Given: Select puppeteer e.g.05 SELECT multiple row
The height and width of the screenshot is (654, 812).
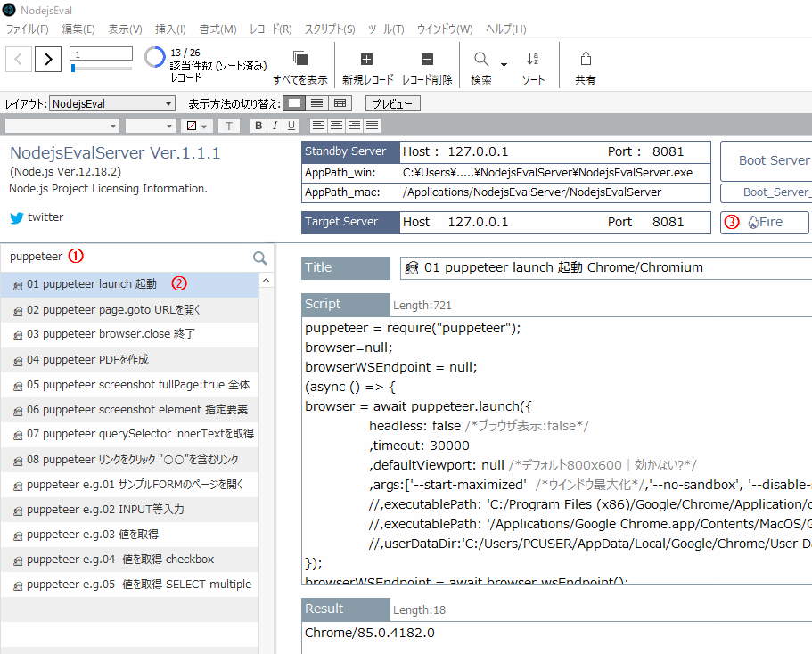Looking at the screenshot, I should click(x=129, y=585).
